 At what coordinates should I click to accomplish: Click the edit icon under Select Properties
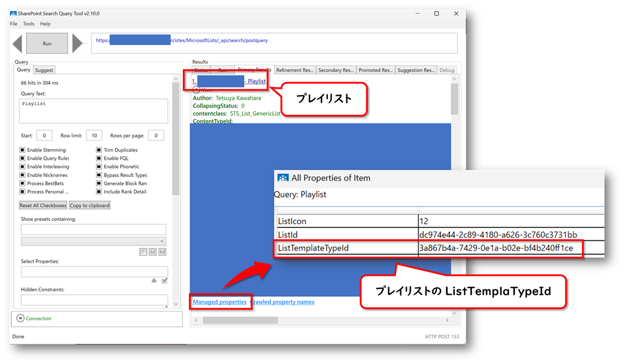coord(165,281)
